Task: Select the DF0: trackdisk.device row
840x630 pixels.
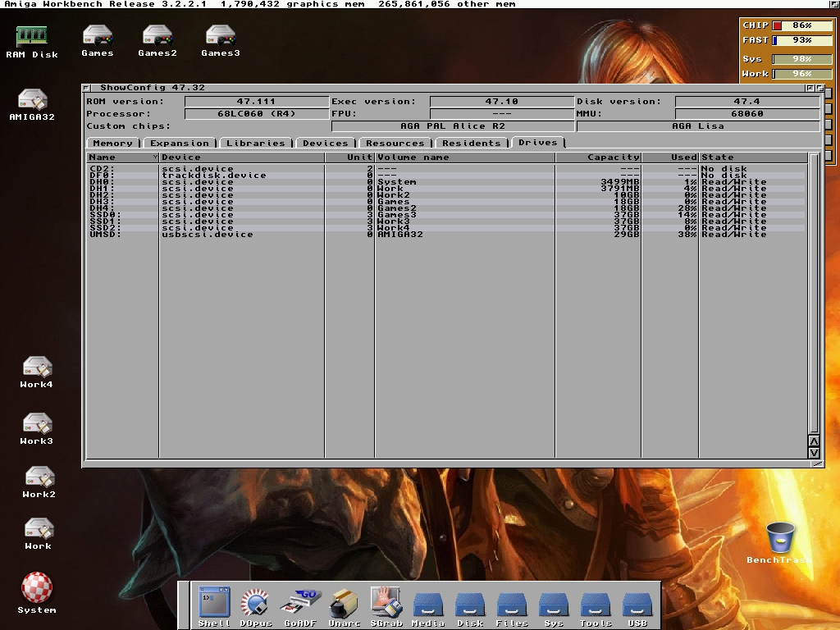Action: pyautogui.click(x=446, y=176)
